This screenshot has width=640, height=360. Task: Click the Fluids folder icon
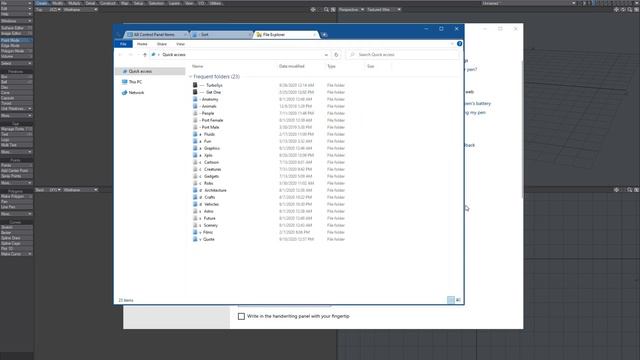[195, 134]
